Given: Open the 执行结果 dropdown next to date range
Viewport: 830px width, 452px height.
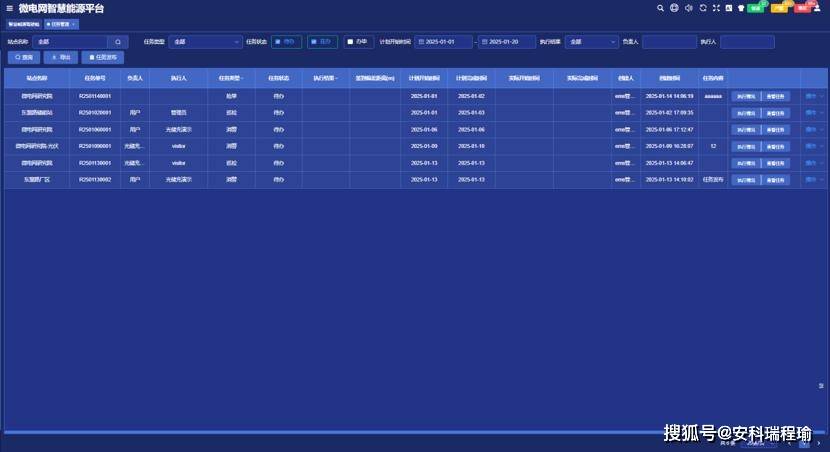Looking at the screenshot, I should (591, 42).
